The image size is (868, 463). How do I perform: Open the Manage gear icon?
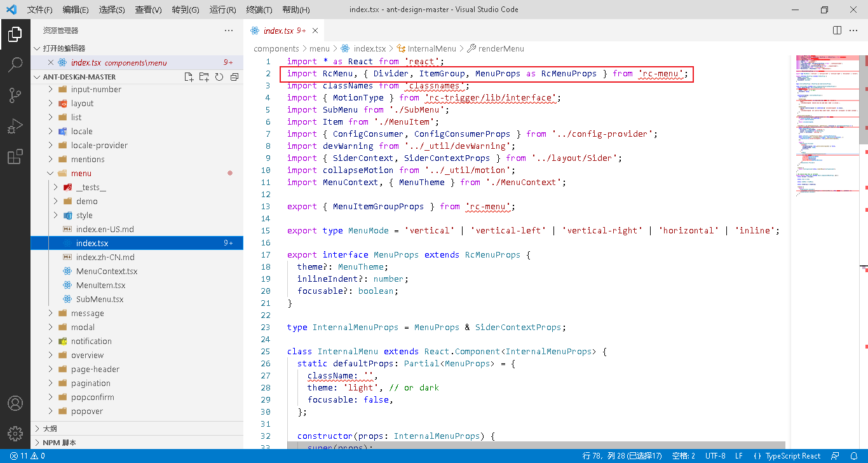(x=15, y=434)
